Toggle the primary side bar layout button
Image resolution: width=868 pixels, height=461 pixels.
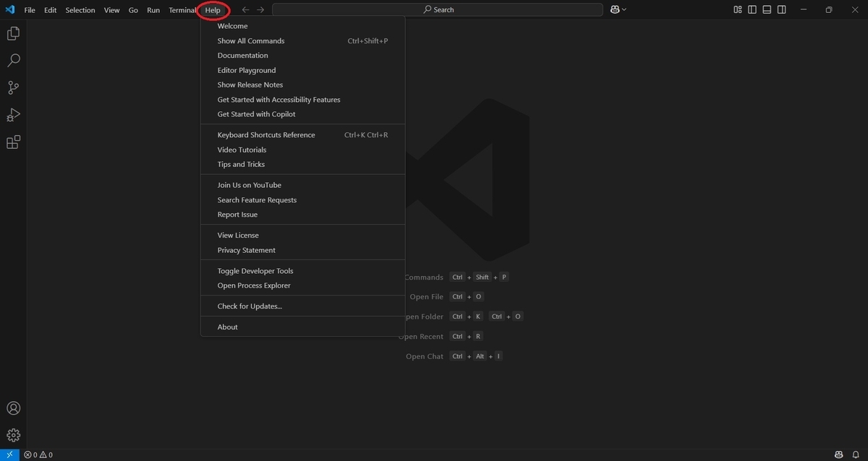coord(752,9)
